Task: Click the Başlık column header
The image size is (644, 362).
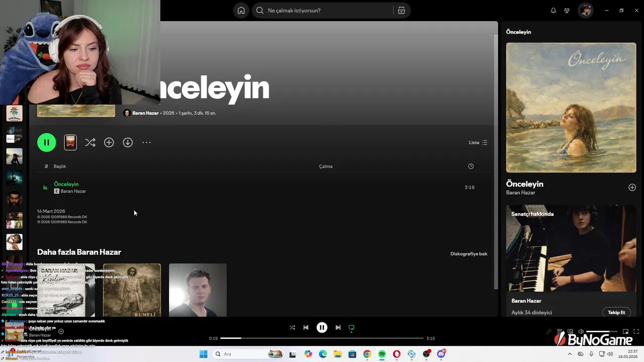Action: coord(60,166)
